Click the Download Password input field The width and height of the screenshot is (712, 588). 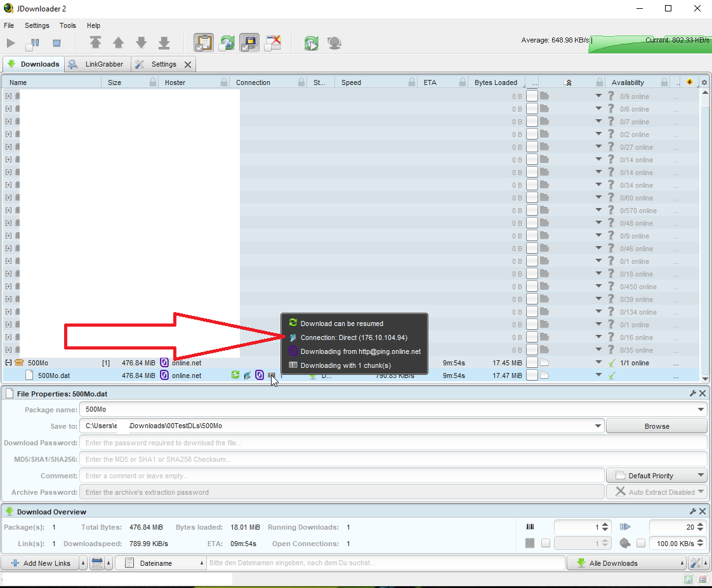[393, 443]
